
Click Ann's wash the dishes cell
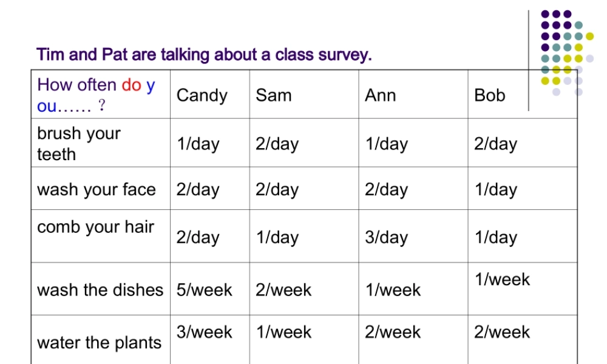pos(393,290)
